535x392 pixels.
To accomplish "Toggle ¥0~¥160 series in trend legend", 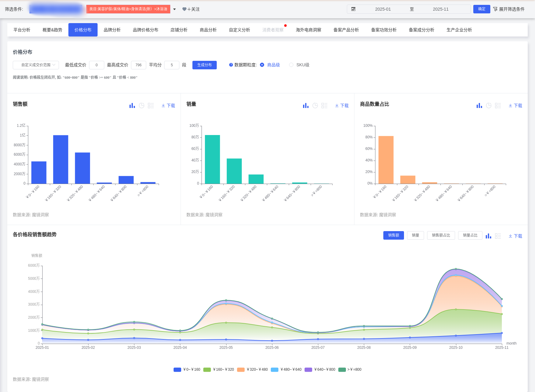I will click(x=177, y=369).
